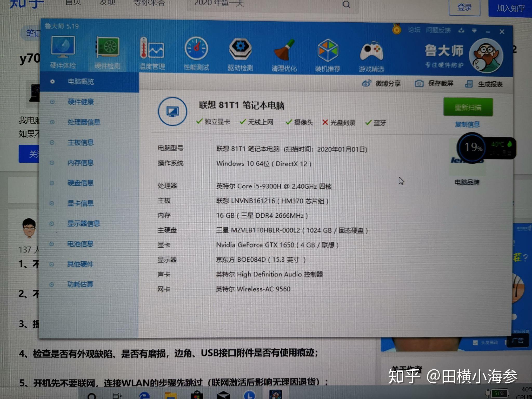The width and height of the screenshot is (532, 399).
Task: Click 保存截屏 to save screenshot
Action: tap(434, 83)
